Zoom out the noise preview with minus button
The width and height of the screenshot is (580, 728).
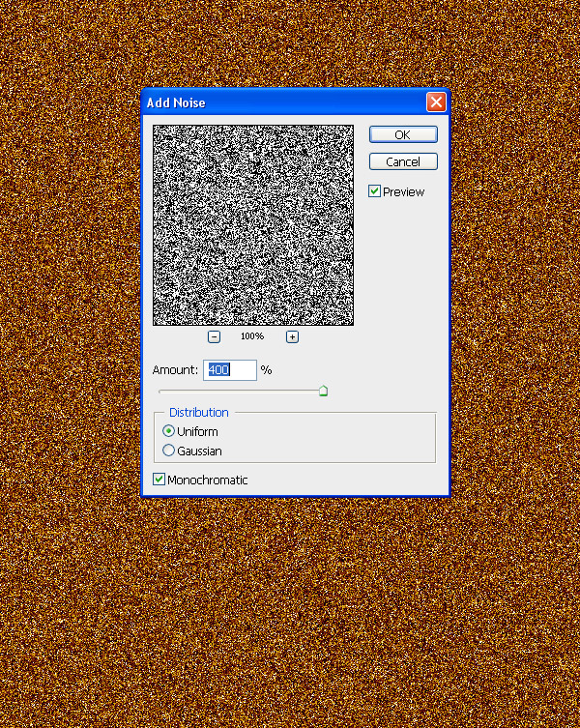point(214,336)
